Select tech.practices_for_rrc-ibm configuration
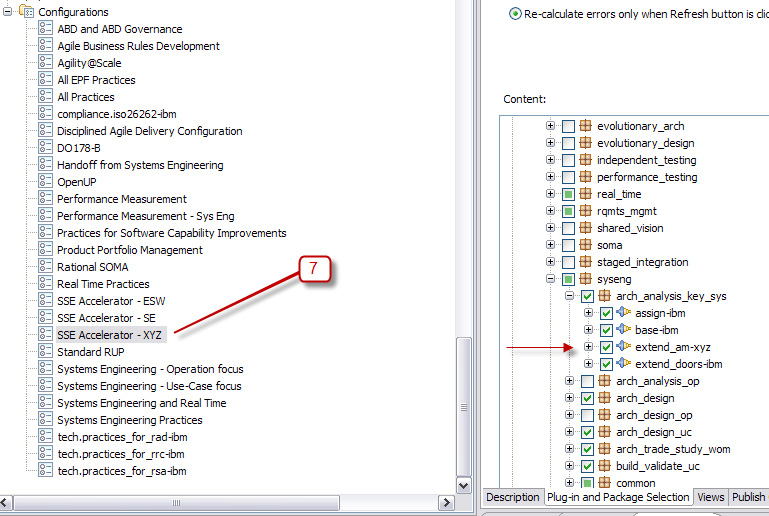The width and height of the screenshot is (769, 516). tap(121, 454)
